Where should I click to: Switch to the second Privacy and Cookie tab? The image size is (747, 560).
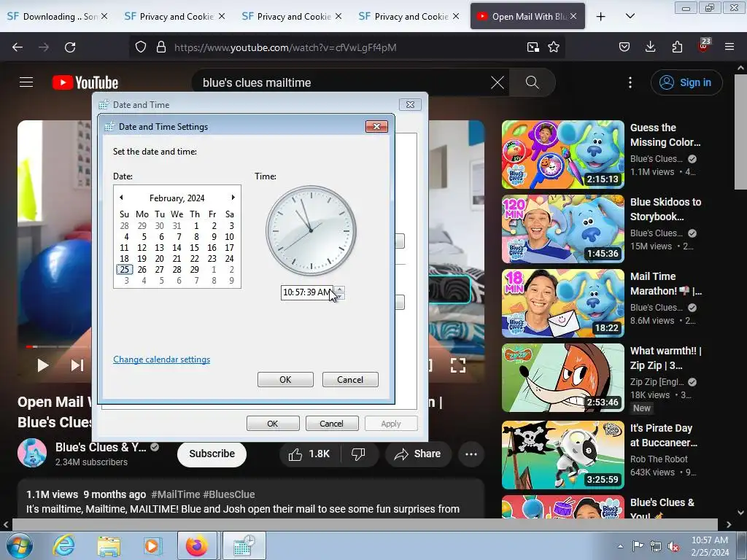point(292,17)
